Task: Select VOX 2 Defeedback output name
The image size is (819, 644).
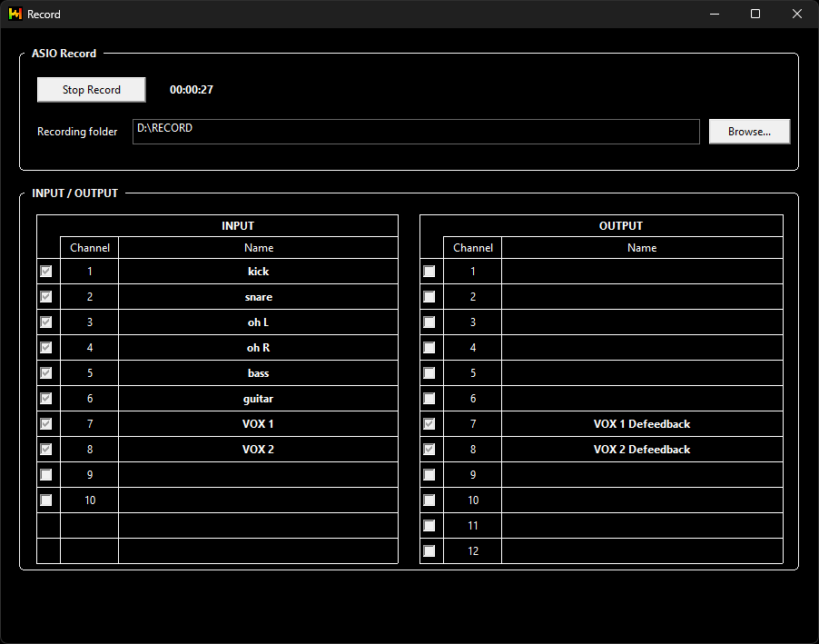Action: pyautogui.click(x=642, y=450)
